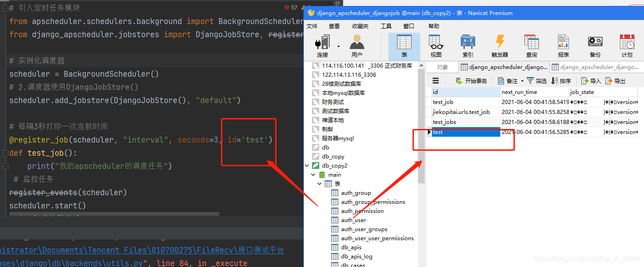Select the first django_apscheduler_django... tab
Viewport: 644px width, 267px height.
(504, 67)
